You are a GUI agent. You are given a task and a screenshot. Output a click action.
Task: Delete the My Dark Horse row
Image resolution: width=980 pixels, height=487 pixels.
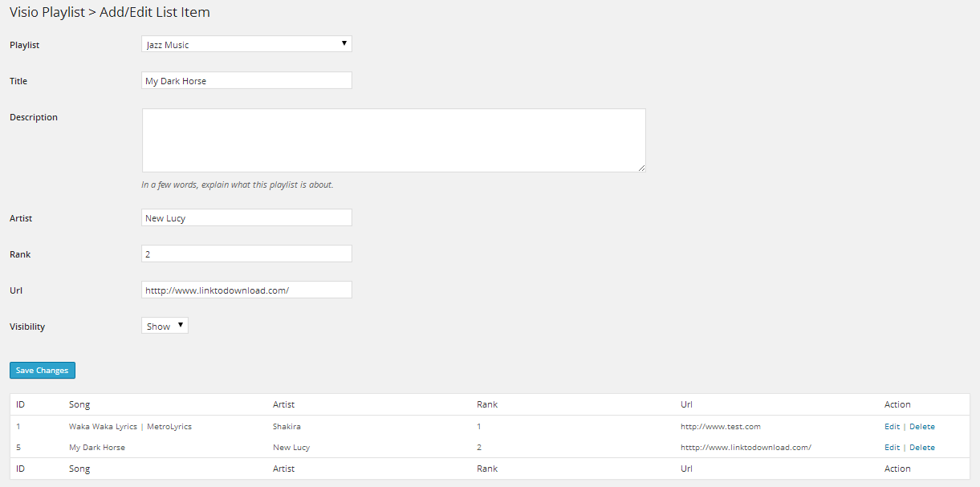(x=921, y=448)
